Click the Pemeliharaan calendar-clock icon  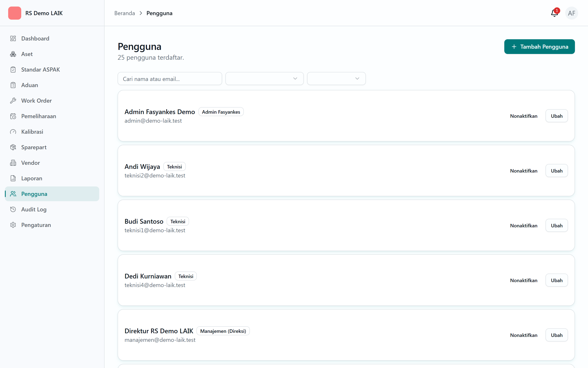tap(13, 116)
